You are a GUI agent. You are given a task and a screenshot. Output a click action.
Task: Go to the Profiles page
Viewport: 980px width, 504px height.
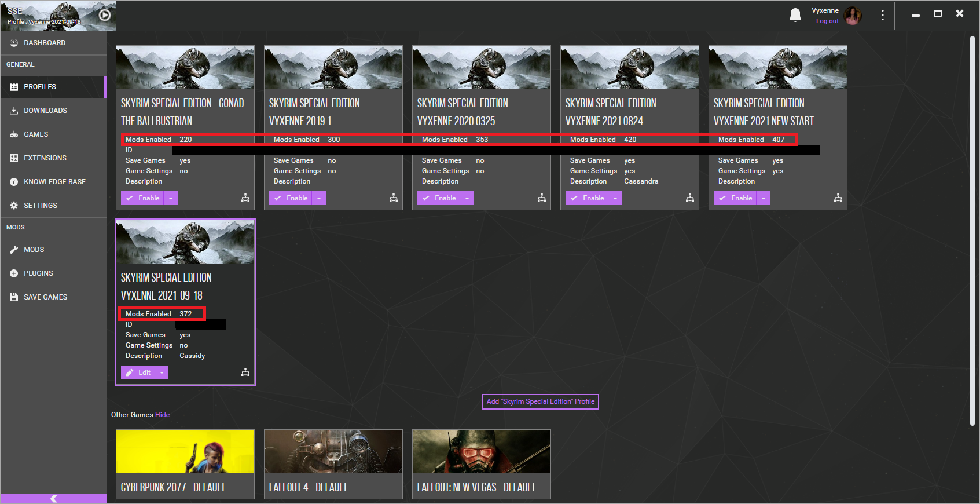tap(53, 87)
